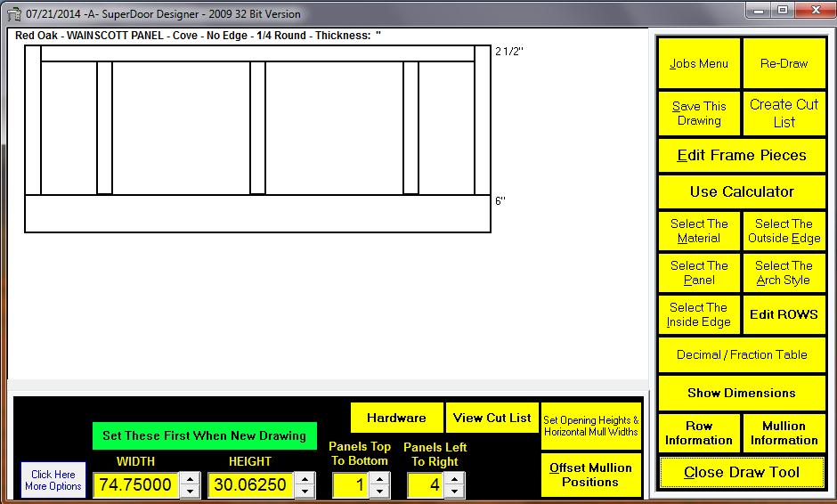Image resolution: width=837 pixels, height=504 pixels.
Task: Click the Red Oak WAINSCOTT PANEL description text
Action: [x=198, y=36]
